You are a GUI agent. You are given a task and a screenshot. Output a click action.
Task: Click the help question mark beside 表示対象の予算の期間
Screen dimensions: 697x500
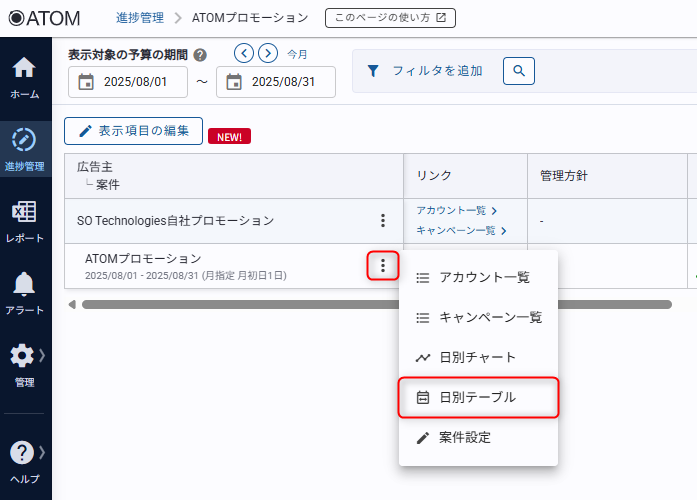(x=200, y=55)
